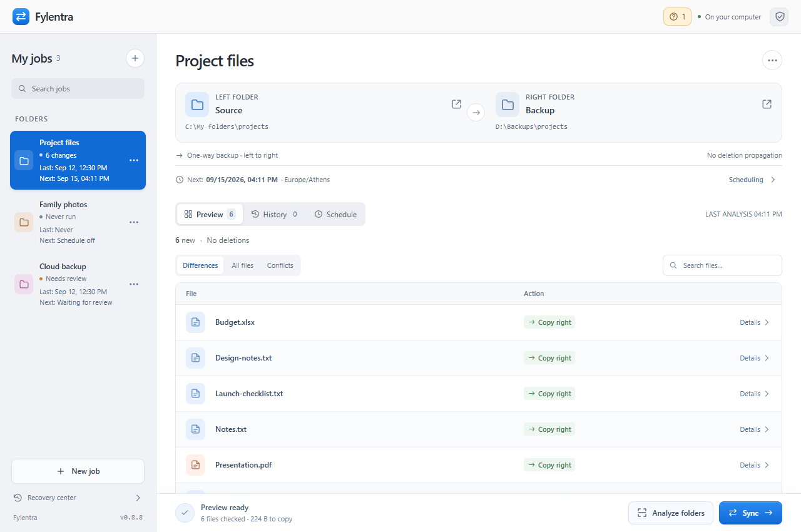Select the All files filter

tap(243, 265)
